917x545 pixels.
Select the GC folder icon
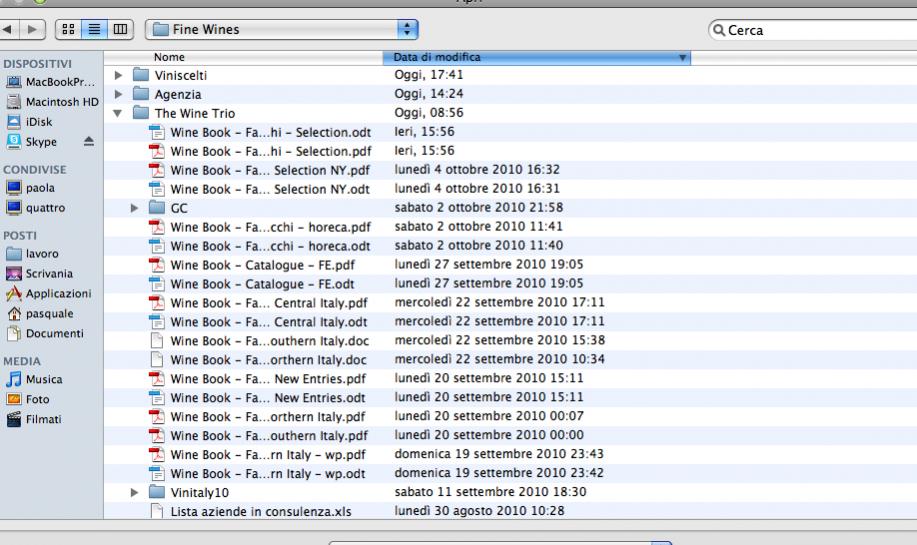[157, 208]
